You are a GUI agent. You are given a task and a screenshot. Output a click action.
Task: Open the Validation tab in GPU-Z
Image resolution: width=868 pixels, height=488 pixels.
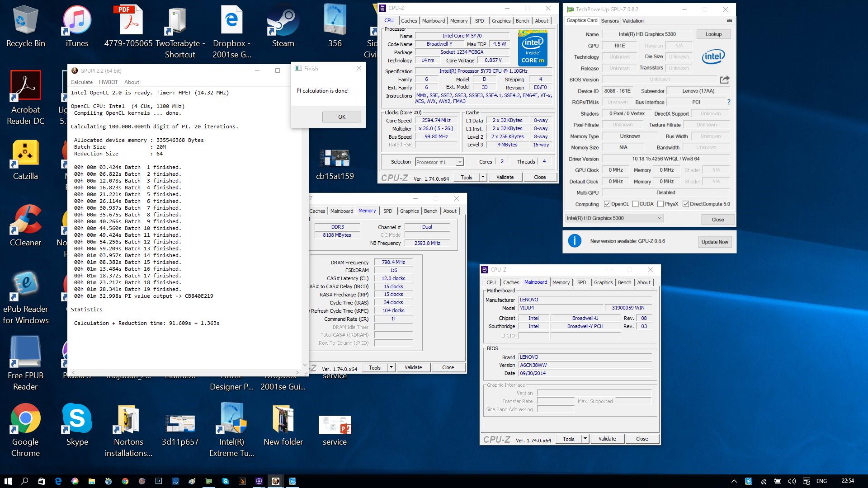coord(633,21)
